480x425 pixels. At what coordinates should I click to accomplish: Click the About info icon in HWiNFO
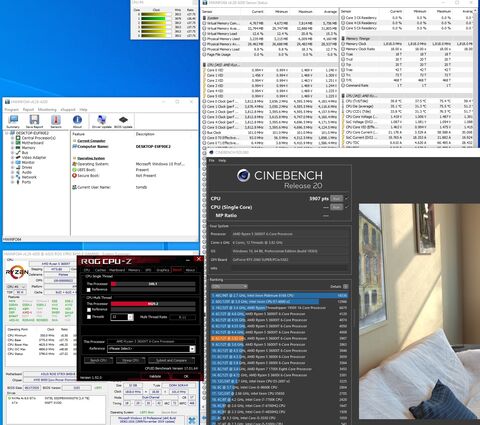[77, 121]
